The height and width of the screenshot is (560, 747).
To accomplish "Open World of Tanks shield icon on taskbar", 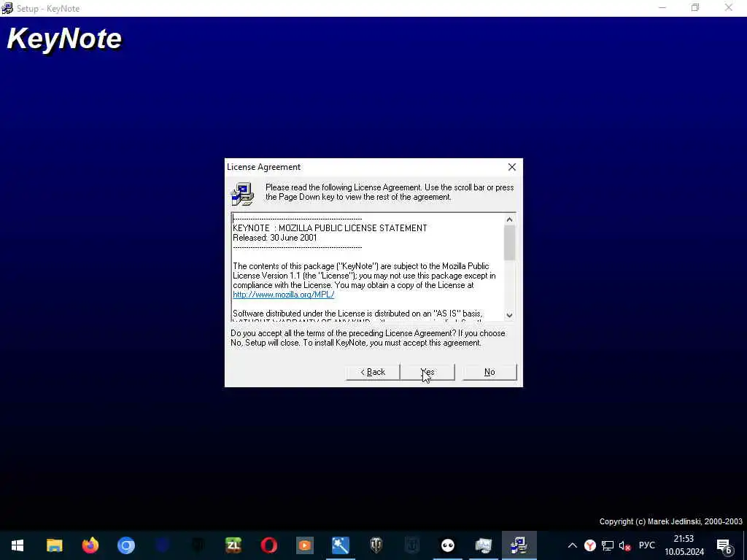I will (x=376, y=545).
